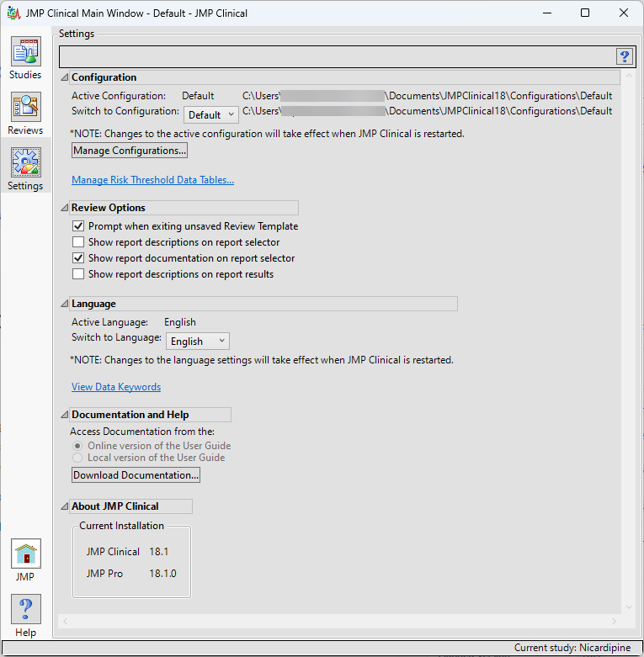
Task: Enable Show report descriptions on report results
Action: point(78,274)
